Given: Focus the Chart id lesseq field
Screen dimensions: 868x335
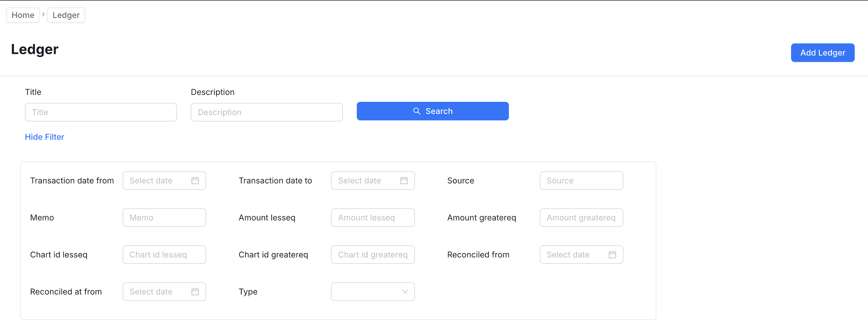Looking at the screenshot, I should coord(164,255).
